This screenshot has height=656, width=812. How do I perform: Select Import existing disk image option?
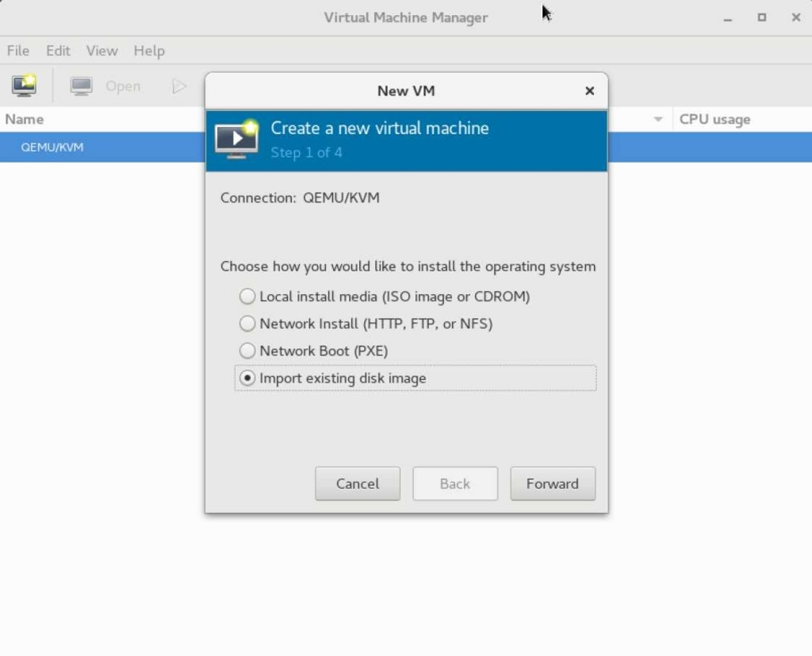[416, 378]
